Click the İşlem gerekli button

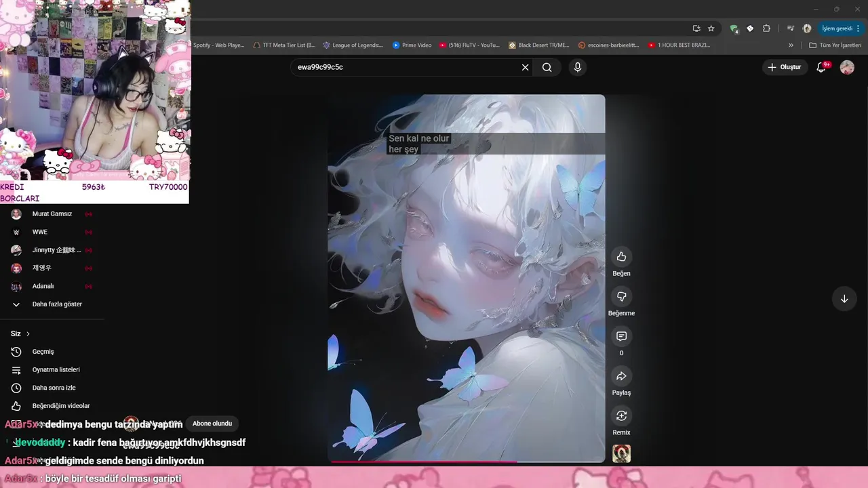click(840, 28)
